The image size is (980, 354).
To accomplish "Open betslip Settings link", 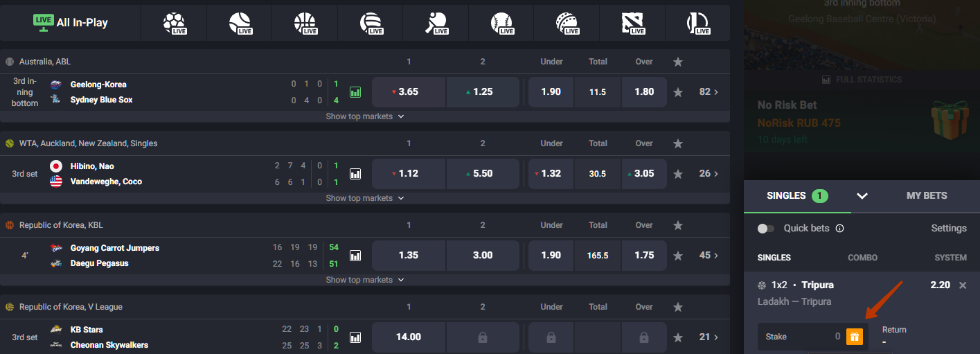I will (x=948, y=229).
